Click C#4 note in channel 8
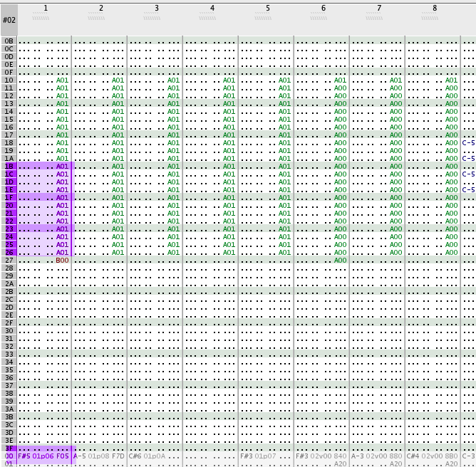Viewport: 476px width, 467px height. click(413, 456)
